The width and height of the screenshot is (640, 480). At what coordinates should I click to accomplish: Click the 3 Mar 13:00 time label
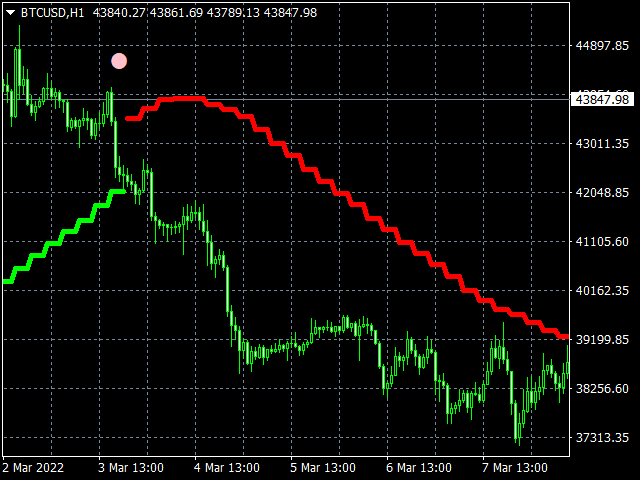[x=131, y=467]
